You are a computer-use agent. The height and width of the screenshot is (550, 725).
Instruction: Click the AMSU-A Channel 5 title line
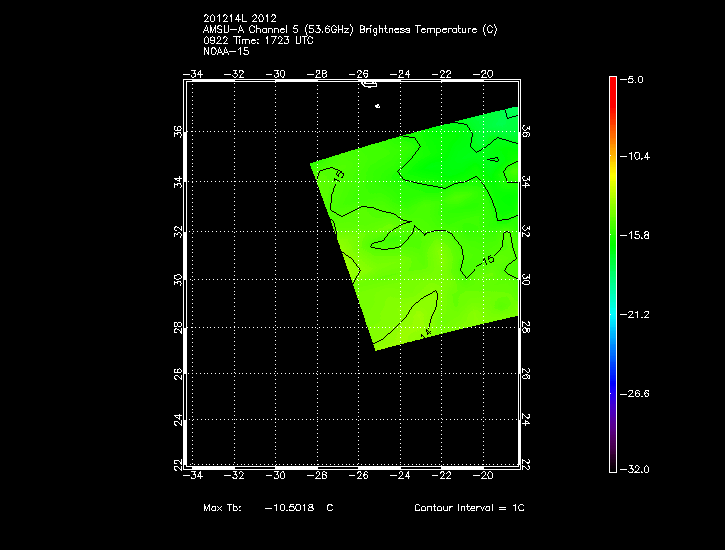[350, 30]
